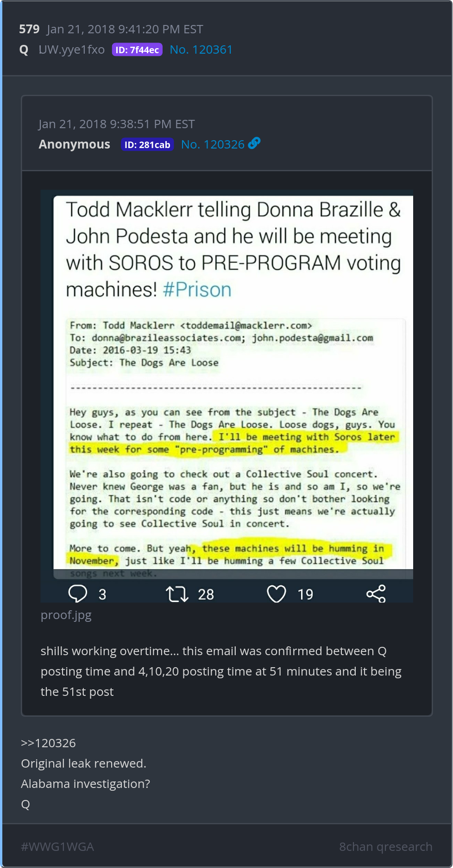Screen dimensions: 453x868
Task: Click the retweet arrows icon
Action: coord(177,594)
